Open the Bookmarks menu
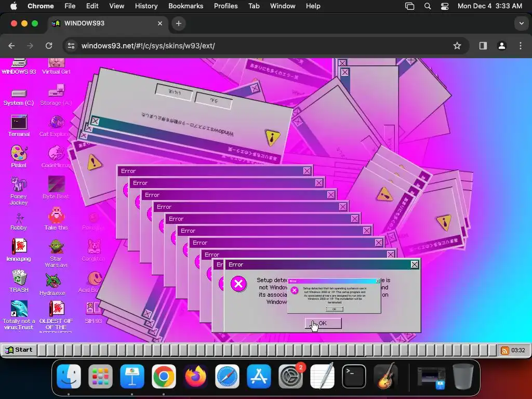The image size is (532, 399). click(x=185, y=6)
